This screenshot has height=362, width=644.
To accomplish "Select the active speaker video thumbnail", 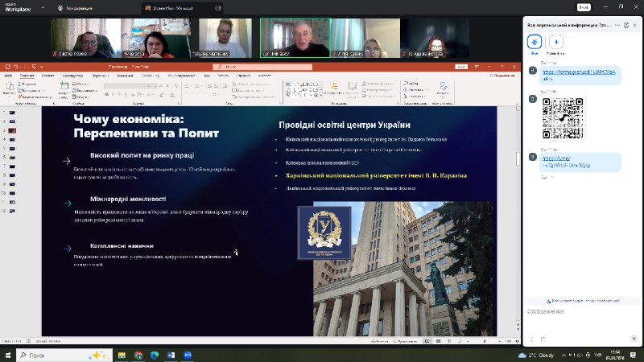I will [295, 37].
